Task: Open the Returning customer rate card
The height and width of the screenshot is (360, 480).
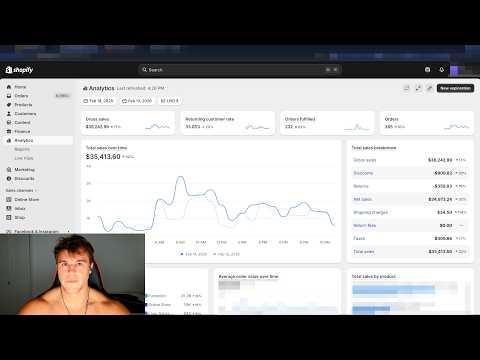Action: [x=228, y=123]
